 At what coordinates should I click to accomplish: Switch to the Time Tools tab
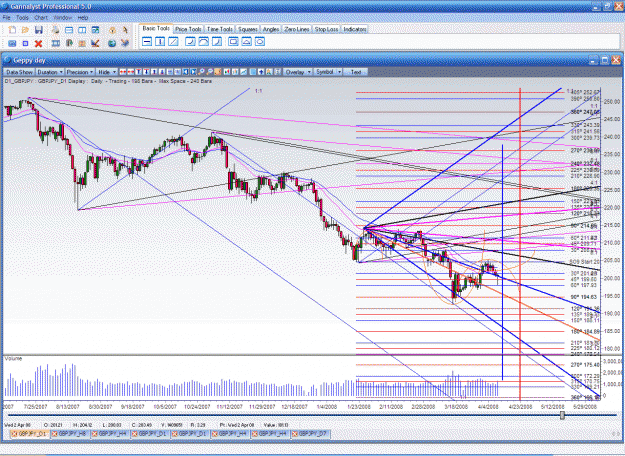(220, 29)
